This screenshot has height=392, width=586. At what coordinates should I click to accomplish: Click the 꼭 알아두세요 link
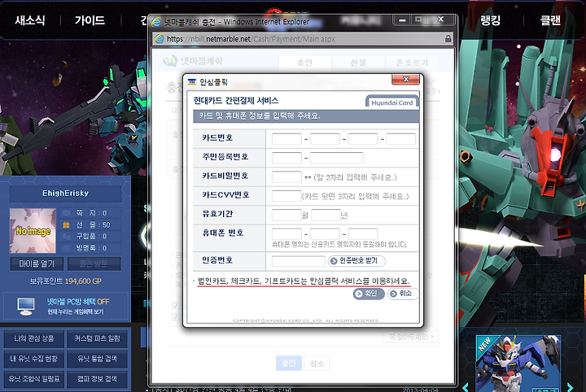pyautogui.click(x=411, y=337)
